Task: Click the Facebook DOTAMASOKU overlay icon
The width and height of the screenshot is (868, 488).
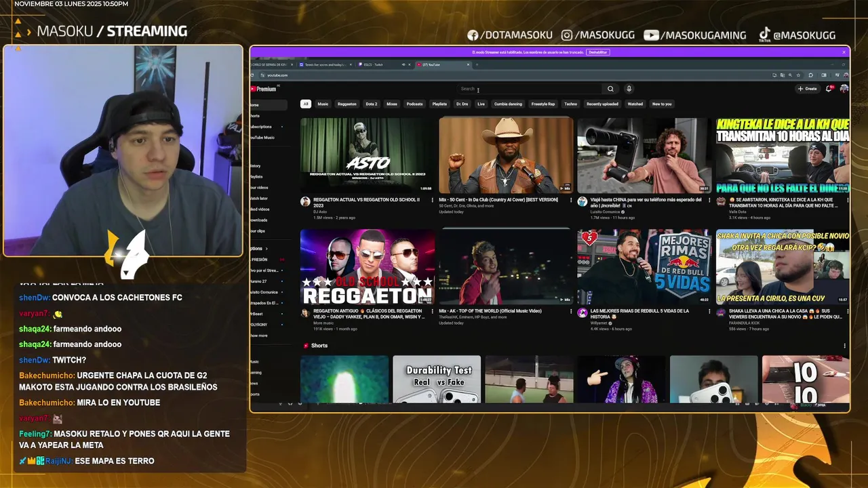Action: click(x=473, y=35)
